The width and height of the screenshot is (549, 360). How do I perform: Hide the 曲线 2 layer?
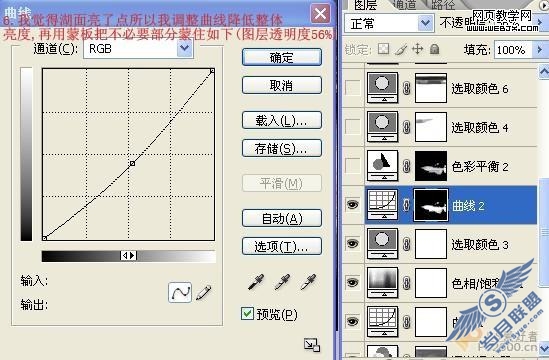tap(353, 204)
